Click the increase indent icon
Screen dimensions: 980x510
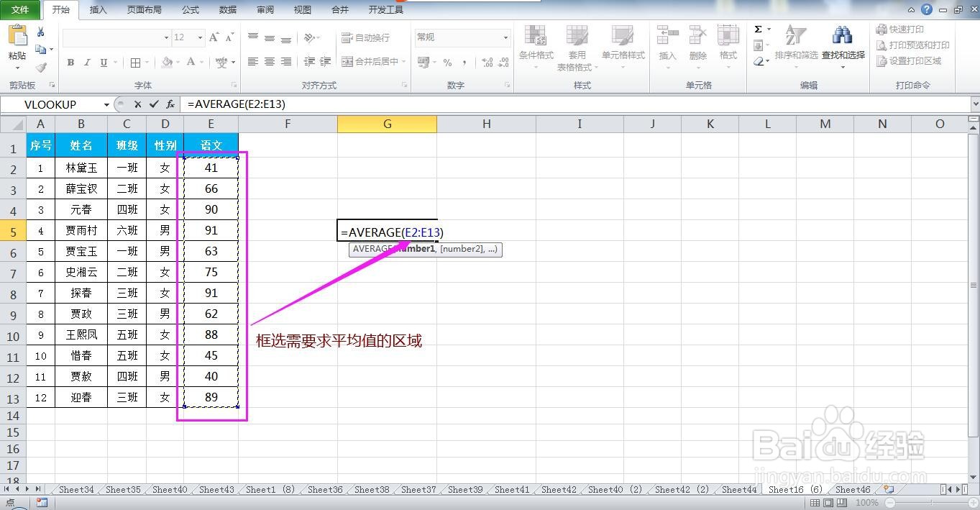point(326,62)
